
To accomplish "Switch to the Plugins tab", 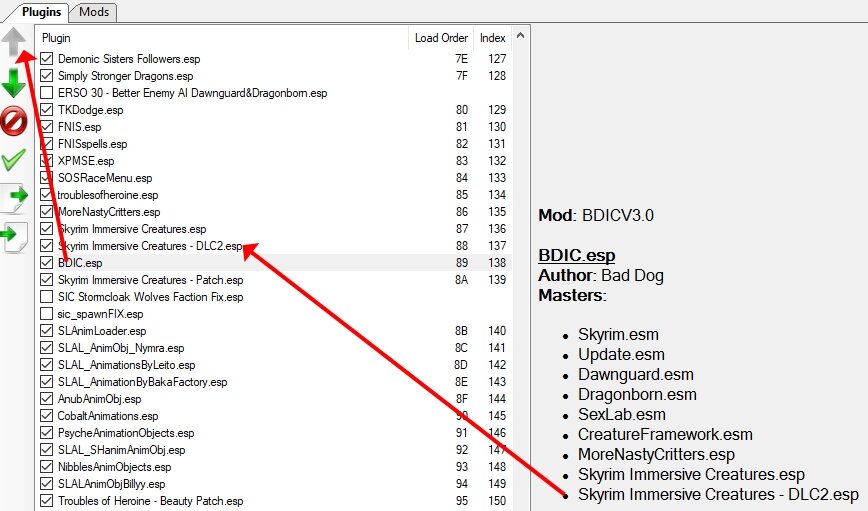I will point(42,12).
